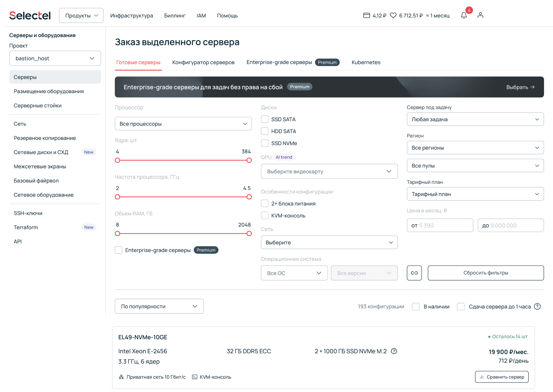Click RAM volume slider left handle
The width and height of the screenshot is (553, 392).
click(118, 234)
